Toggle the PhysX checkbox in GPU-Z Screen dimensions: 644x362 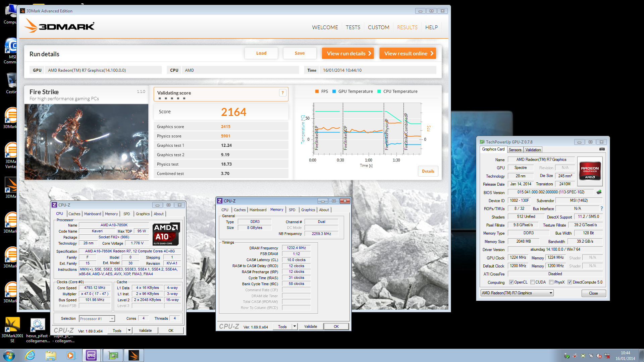click(x=551, y=282)
